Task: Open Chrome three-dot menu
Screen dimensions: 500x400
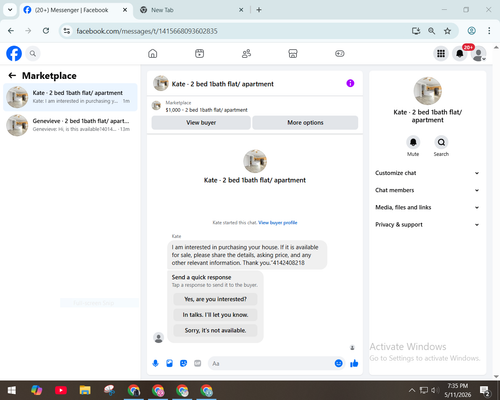Action: tap(489, 31)
